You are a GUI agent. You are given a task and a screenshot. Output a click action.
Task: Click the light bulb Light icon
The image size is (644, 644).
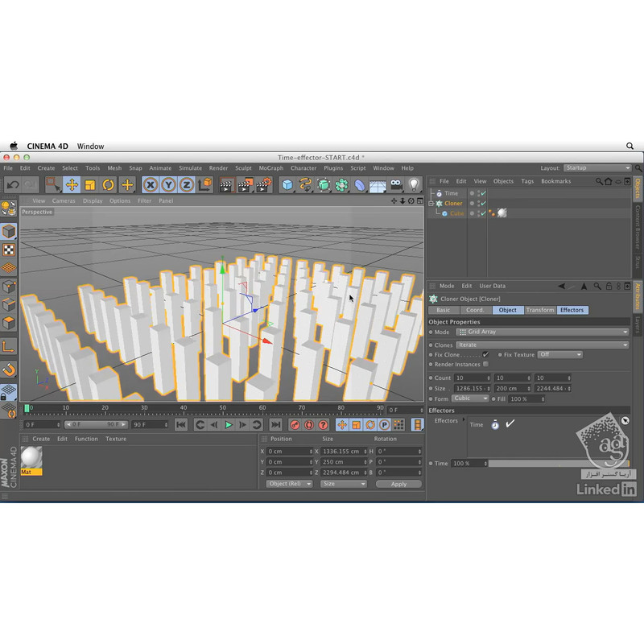(414, 185)
